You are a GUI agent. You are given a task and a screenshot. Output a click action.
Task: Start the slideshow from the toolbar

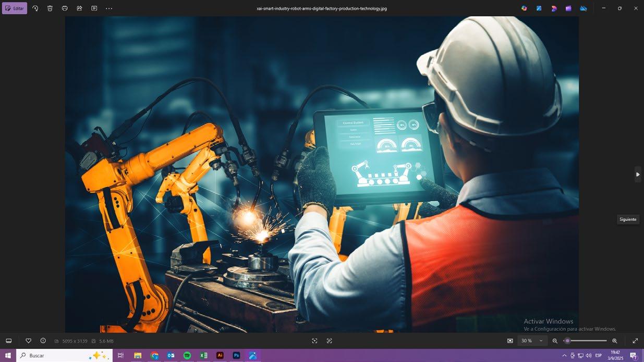pos(94,8)
